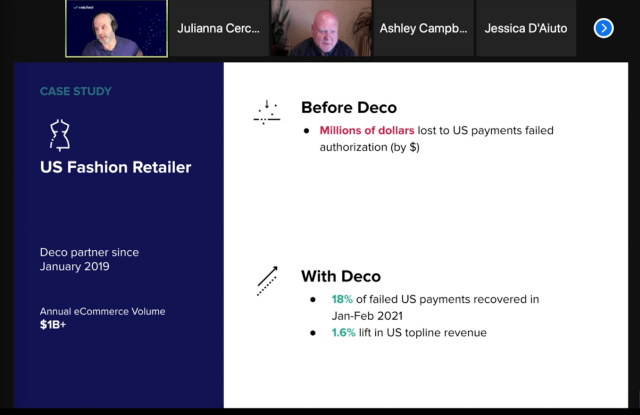This screenshot has height=415, width=640.
Task: Click 'January 2019' text
Action: pos(75,266)
